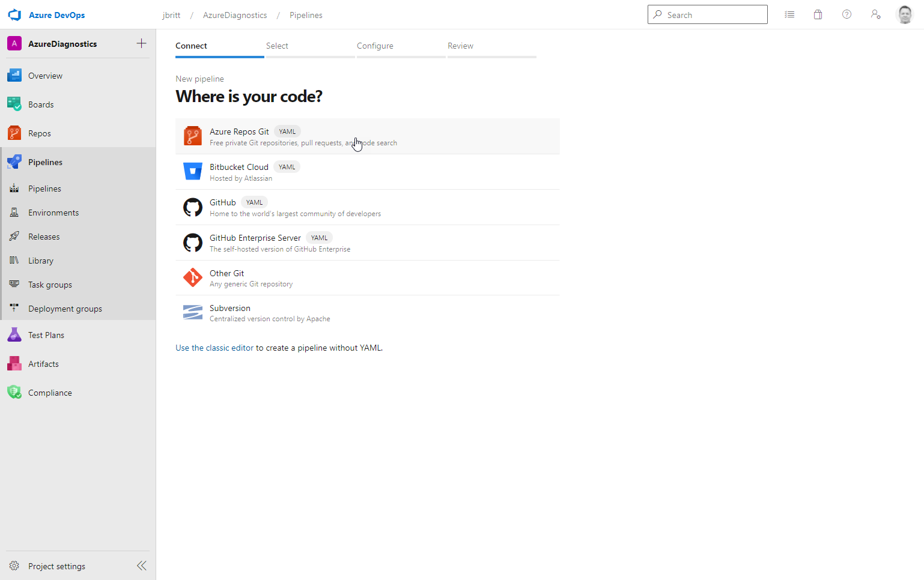Click YAML badge next to Azure Repos Git

287,131
